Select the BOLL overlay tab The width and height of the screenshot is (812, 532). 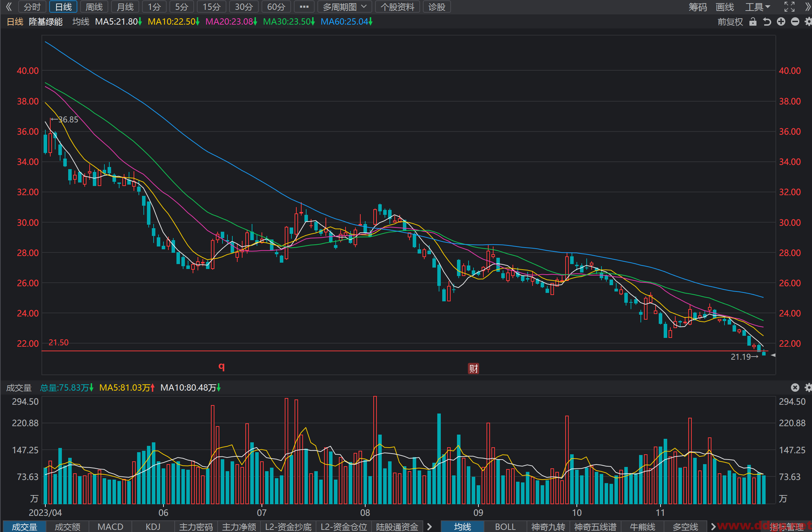(505, 527)
